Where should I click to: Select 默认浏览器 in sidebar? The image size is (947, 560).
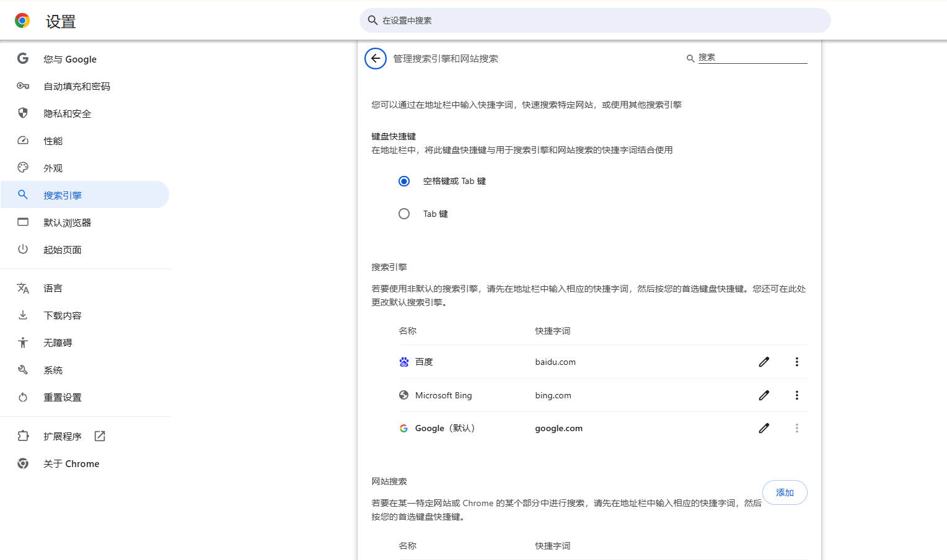pos(85,222)
